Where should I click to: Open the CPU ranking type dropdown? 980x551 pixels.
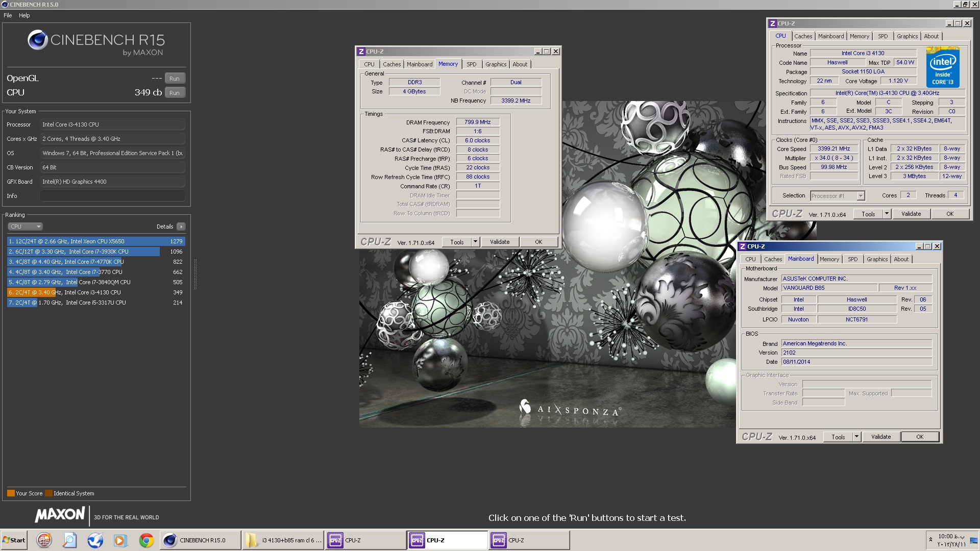click(x=24, y=227)
